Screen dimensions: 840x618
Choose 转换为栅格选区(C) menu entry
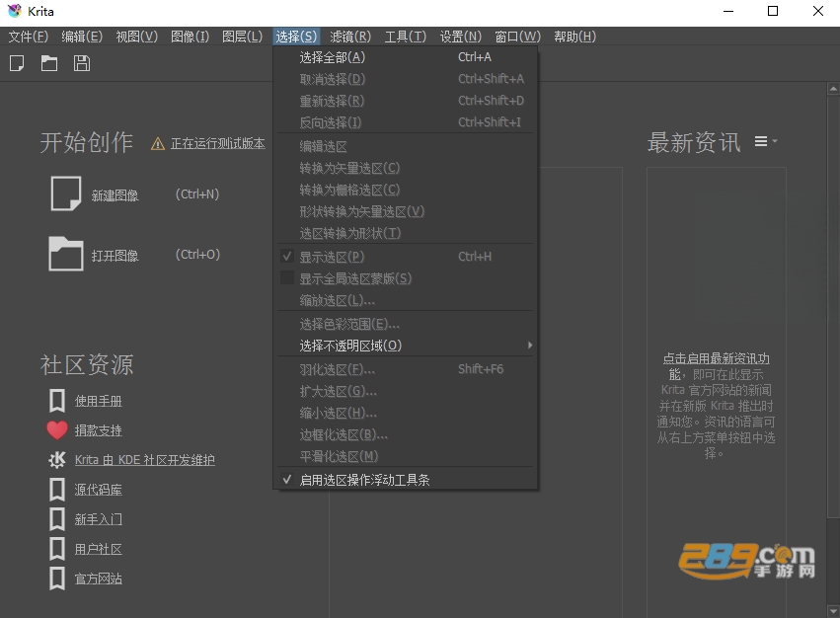pyautogui.click(x=406, y=190)
